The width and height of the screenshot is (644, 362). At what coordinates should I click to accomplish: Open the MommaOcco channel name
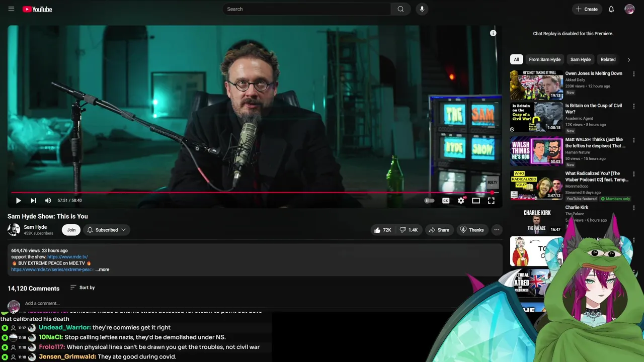[x=577, y=187]
